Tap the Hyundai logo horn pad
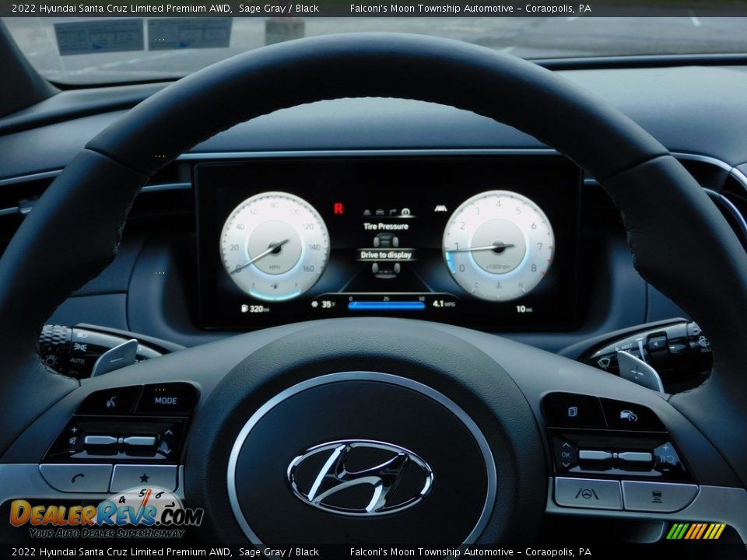The image size is (747, 560). (x=360, y=478)
